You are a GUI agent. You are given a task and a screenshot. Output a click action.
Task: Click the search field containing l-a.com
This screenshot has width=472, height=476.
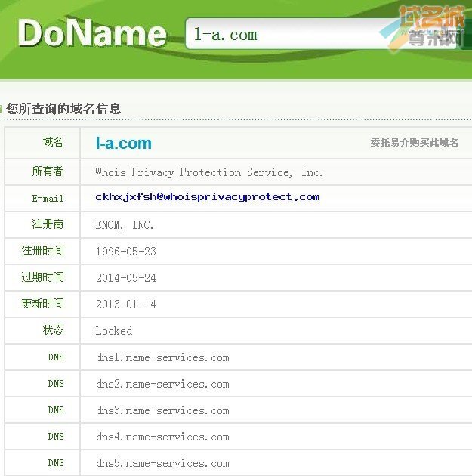coord(322,33)
